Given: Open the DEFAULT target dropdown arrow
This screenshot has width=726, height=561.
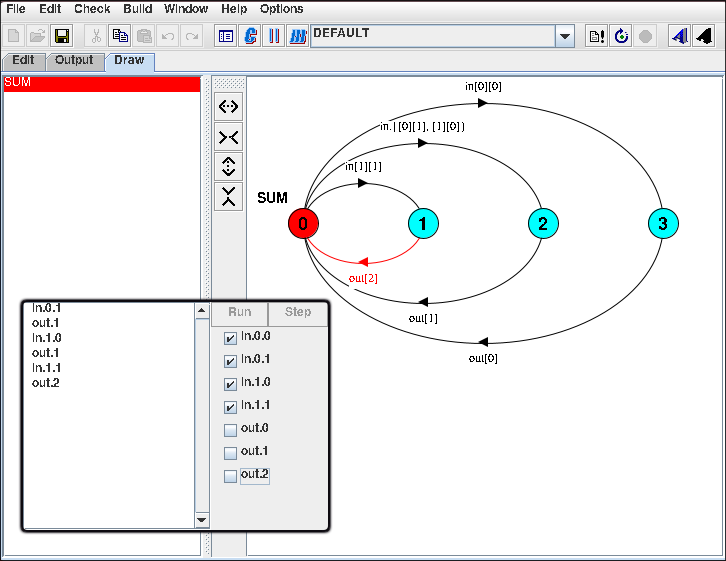Looking at the screenshot, I should 565,36.
